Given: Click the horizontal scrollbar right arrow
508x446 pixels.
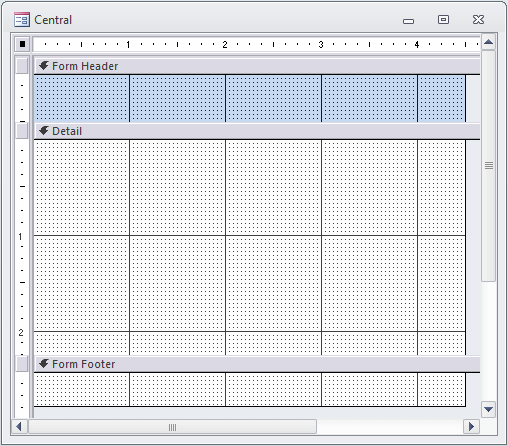Looking at the screenshot, I should tap(471, 427).
